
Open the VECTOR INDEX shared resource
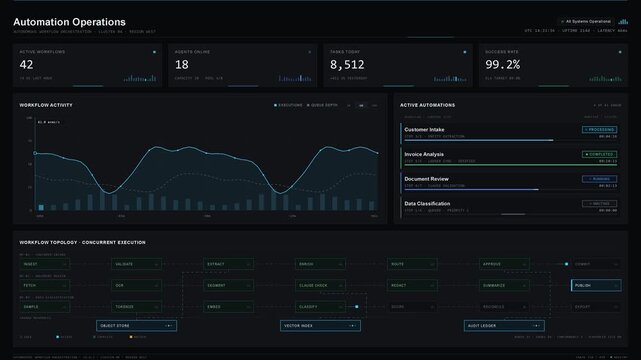pos(320,326)
